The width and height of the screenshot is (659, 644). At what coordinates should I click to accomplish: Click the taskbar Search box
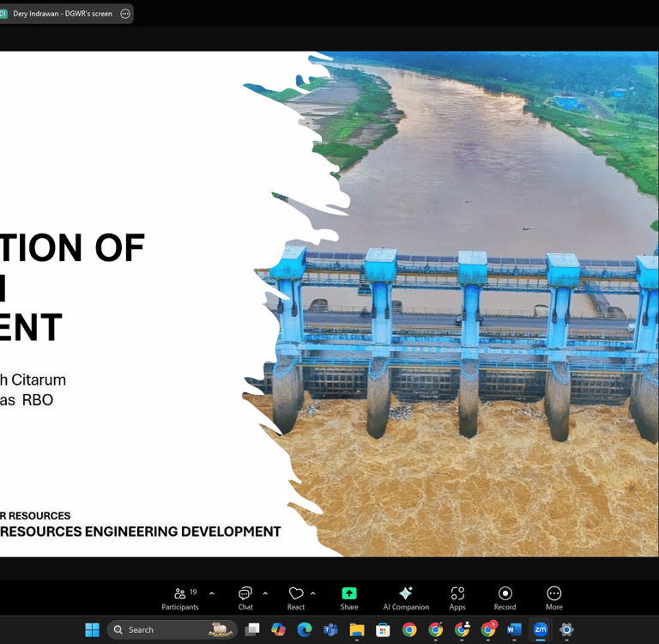[x=172, y=629]
